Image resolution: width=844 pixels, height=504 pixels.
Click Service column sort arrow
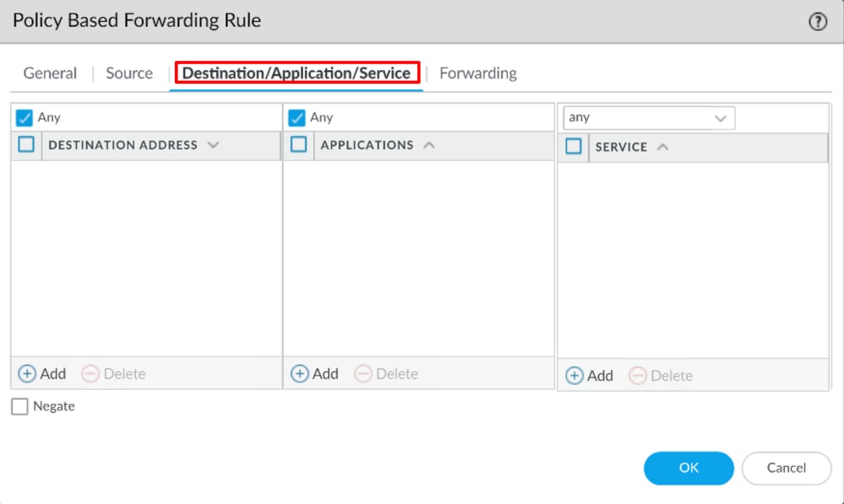point(662,147)
